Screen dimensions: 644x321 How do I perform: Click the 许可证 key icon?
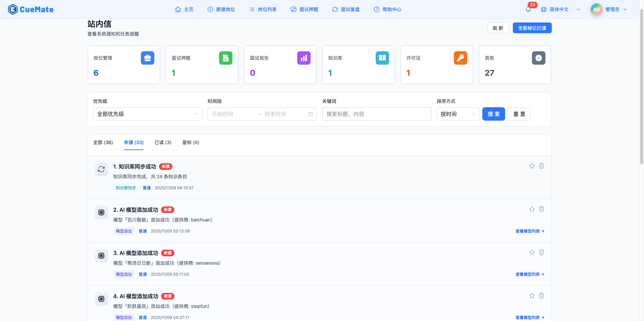pos(460,58)
